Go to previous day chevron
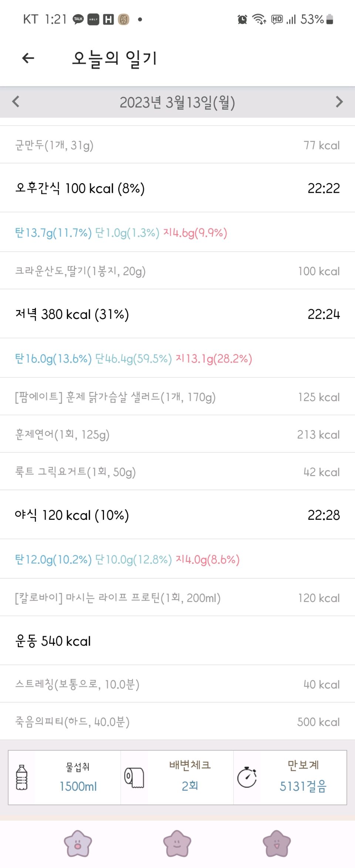This screenshot has height=868, width=355. point(16,101)
